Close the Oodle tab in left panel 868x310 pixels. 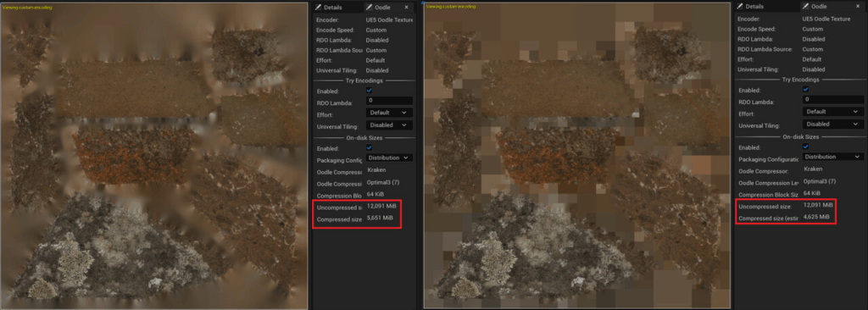pyautogui.click(x=407, y=7)
